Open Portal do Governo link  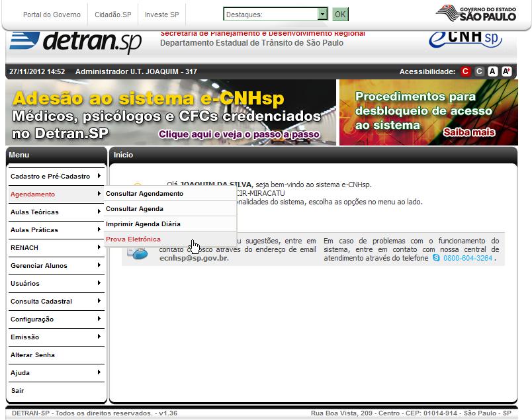click(52, 15)
